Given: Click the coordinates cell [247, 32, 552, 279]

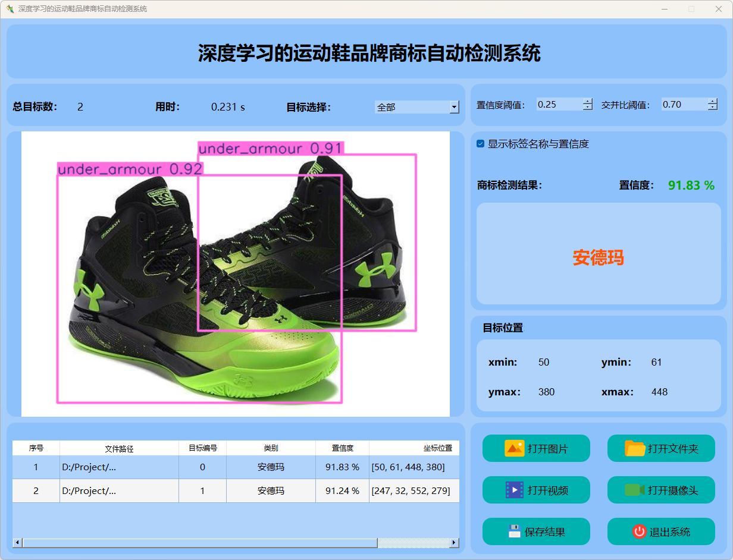Looking at the screenshot, I should 414,491.
